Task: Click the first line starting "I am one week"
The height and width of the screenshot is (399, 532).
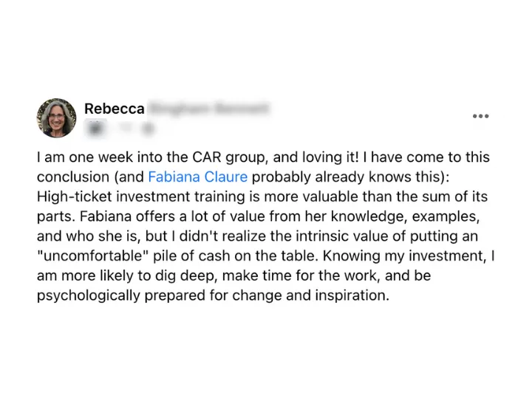Action: (263, 157)
